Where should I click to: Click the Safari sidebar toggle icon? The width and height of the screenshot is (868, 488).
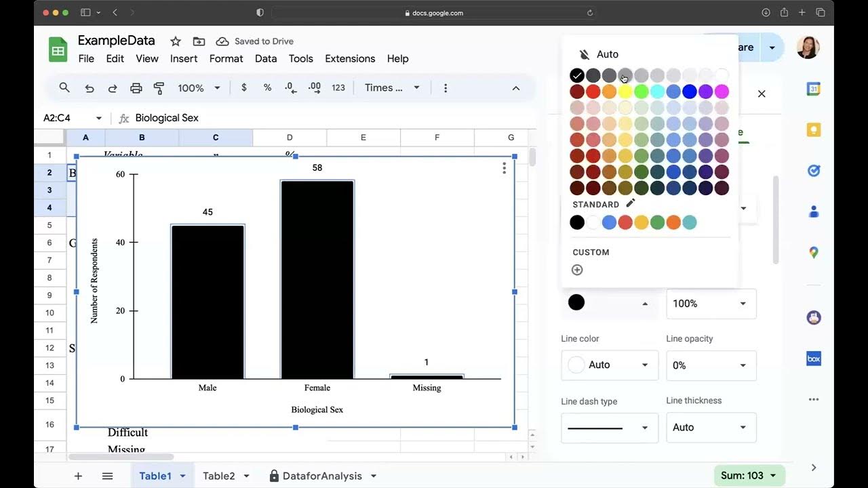pyautogui.click(x=85, y=12)
